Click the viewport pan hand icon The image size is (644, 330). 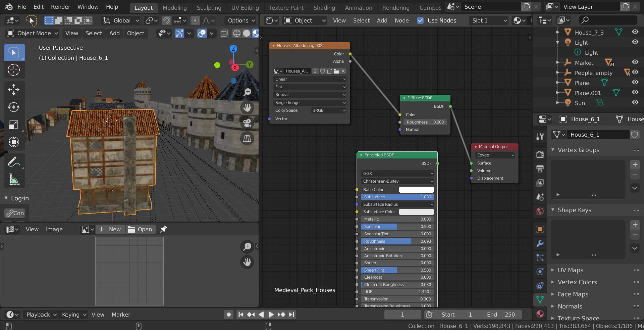248,107
